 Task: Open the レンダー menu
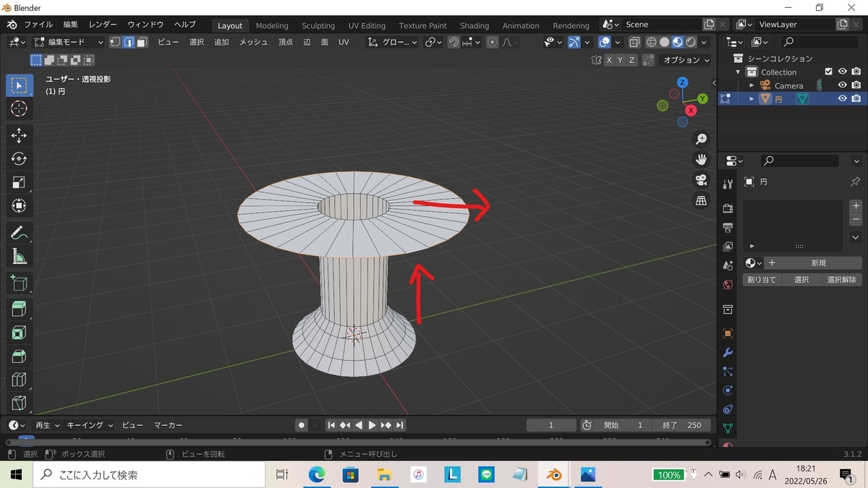coord(103,25)
